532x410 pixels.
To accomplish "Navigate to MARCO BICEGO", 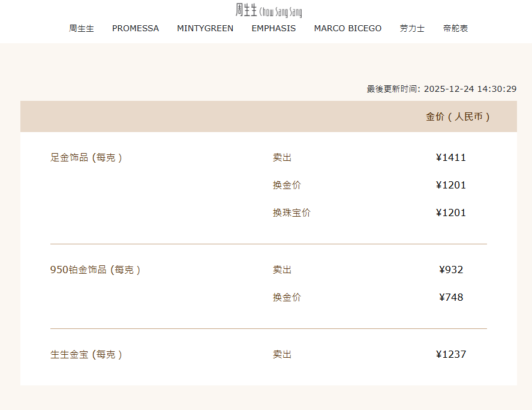I will (x=348, y=28).
